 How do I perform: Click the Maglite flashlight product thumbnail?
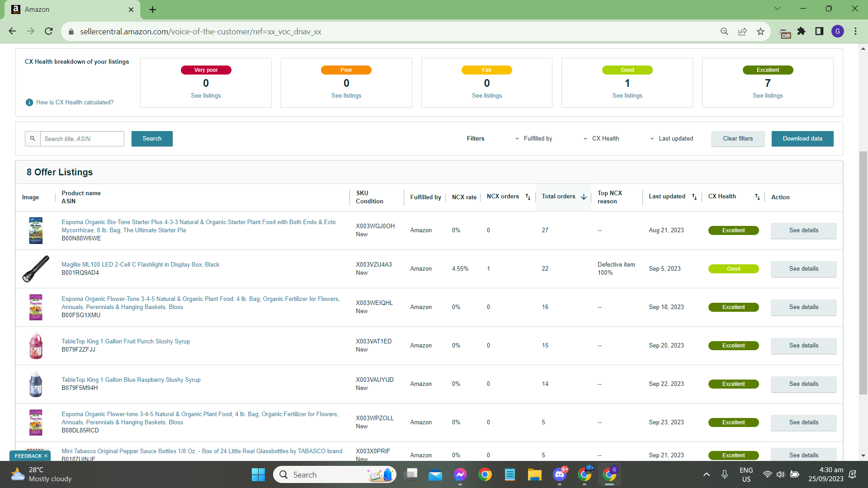pos(36,269)
